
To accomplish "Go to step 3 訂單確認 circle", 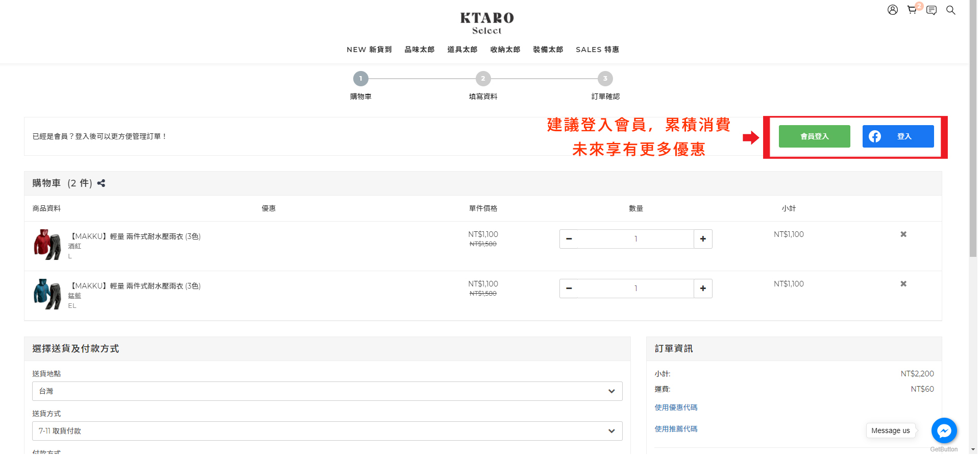I will pos(605,79).
